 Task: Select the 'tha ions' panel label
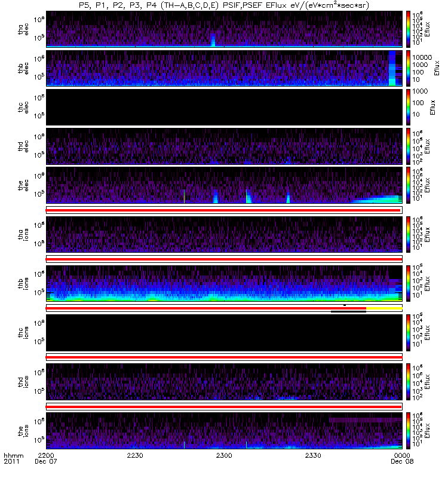click(x=23, y=234)
